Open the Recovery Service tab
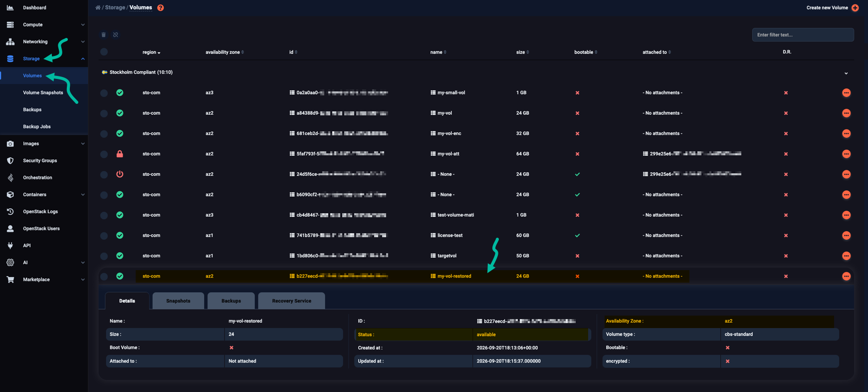Image resolution: width=868 pixels, height=392 pixels. point(291,301)
